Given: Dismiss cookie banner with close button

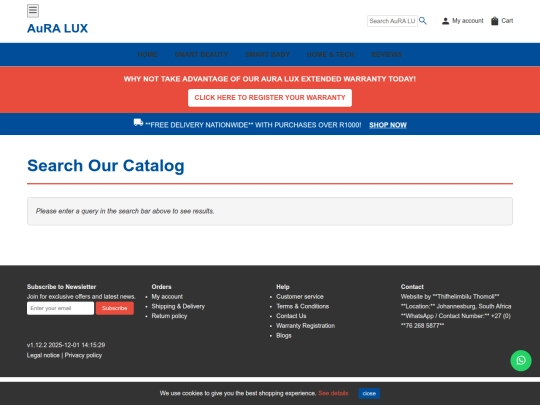Looking at the screenshot, I should 369,393.
